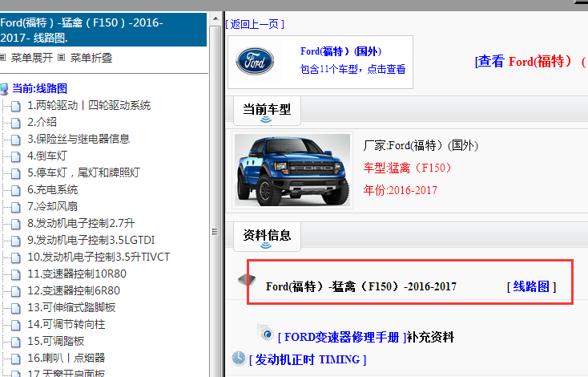Click page icon beside 6.充电系统
Viewport: 588px width, 377px height.
(16, 190)
